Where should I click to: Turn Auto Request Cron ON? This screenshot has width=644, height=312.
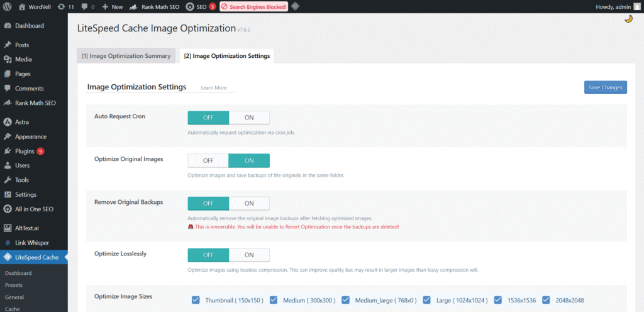[249, 118]
